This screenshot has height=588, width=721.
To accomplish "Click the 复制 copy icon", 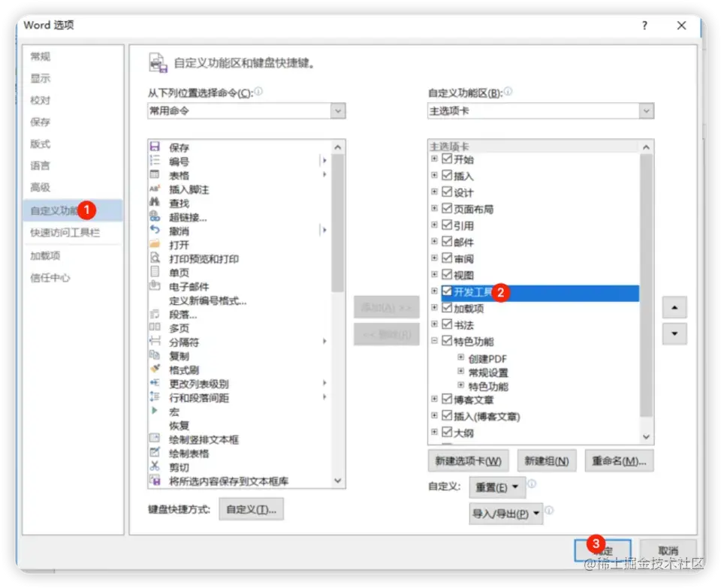I will [155, 355].
